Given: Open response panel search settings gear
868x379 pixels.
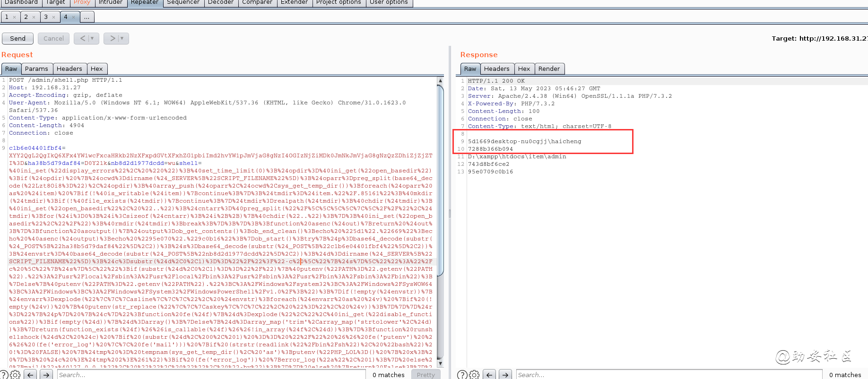Looking at the screenshot, I should pyautogui.click(x=474, y=375).
